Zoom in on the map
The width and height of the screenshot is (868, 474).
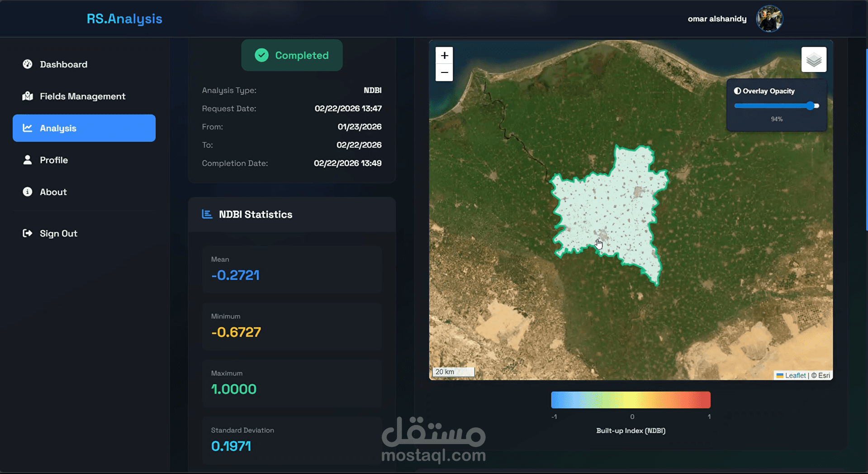click(444, 55)
